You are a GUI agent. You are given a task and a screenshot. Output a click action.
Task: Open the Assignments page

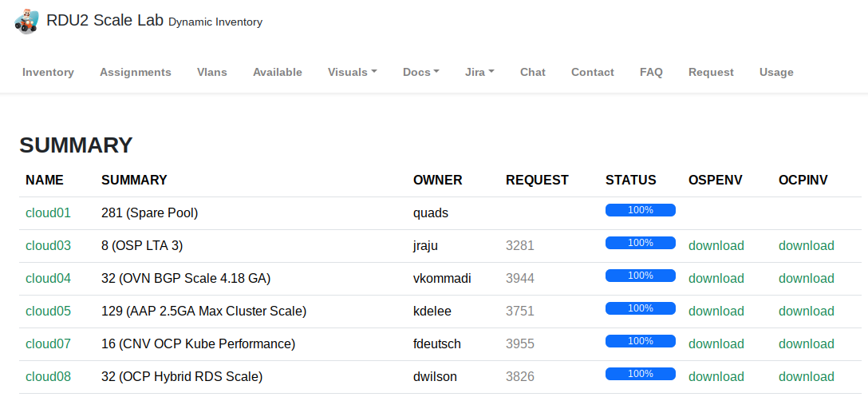[x=136, y=72]
